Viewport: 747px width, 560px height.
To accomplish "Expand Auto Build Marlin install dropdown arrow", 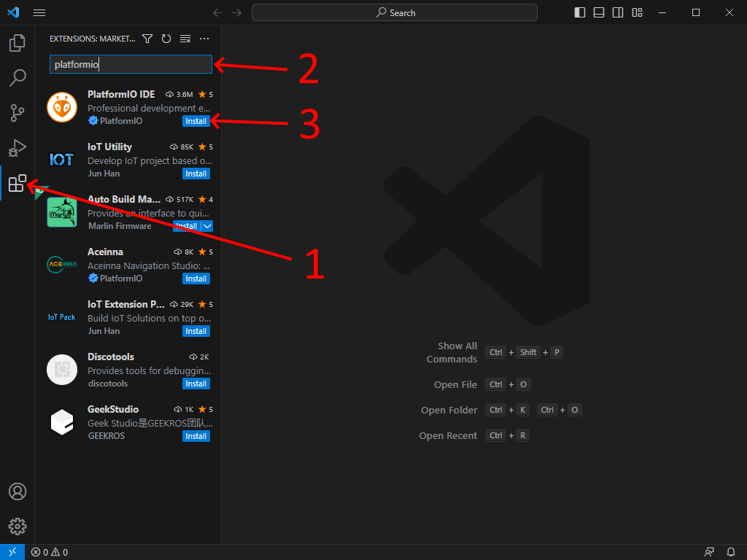I will [x=207, y=226].
